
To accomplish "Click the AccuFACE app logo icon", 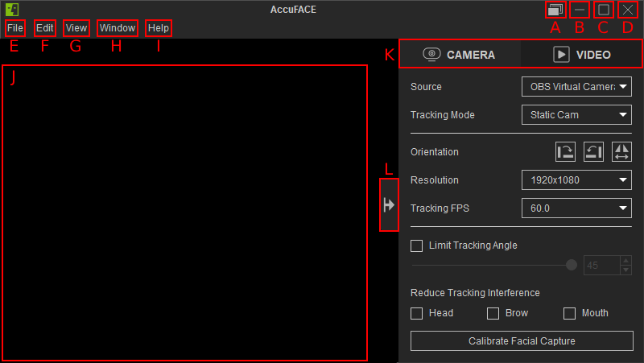I will [12, 10].
